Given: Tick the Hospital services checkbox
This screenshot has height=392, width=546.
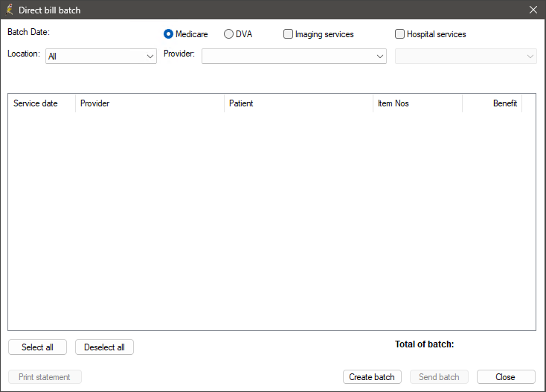Looking at the screenshot, I should (x=399, y=34).
